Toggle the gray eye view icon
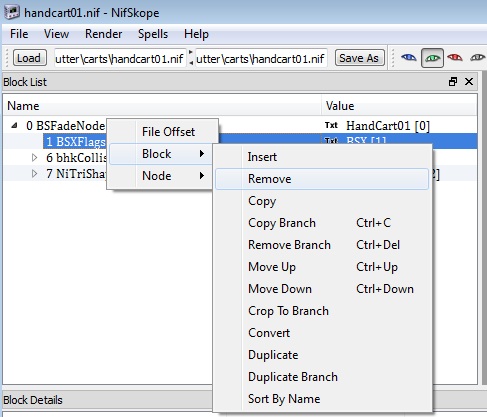Viewport: 487px width, 417px height. 478,58
